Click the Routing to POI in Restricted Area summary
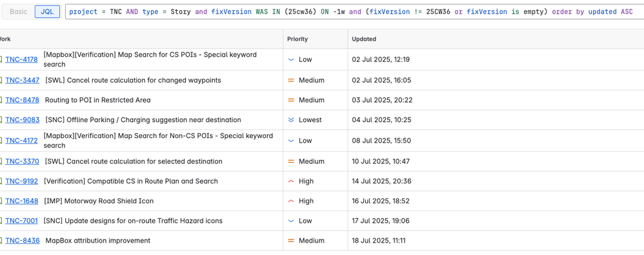Screen dimensions: 644x255 point(97,100)
